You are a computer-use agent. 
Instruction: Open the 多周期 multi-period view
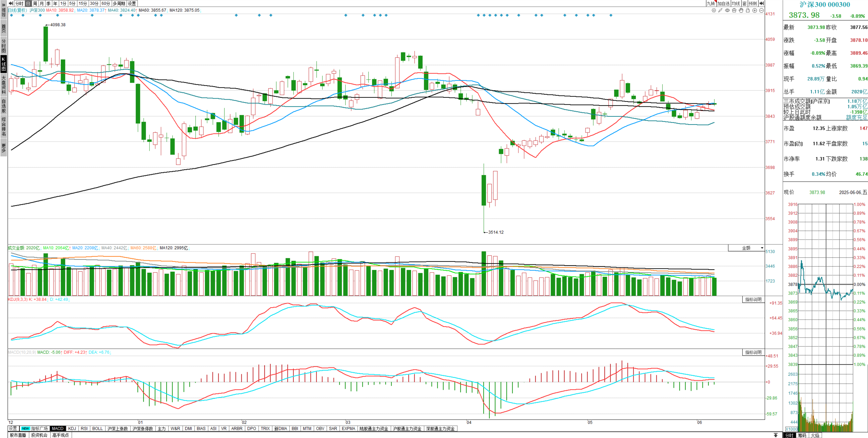pyautogui.click(x=119, y=3)
